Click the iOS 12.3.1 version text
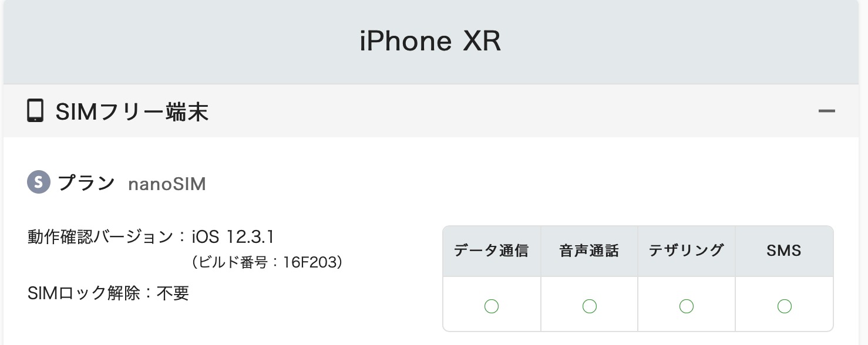Screen dimensions: 868x345 [233, 237]
